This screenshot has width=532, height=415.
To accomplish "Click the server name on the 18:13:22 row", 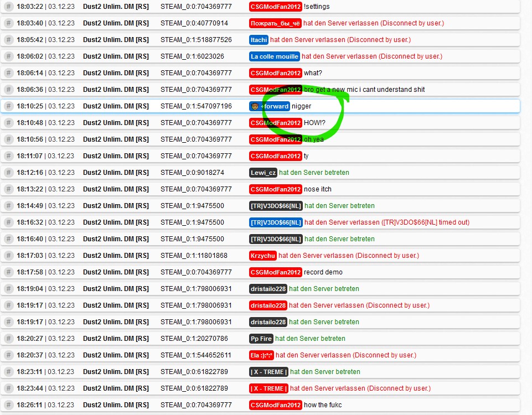I will (x=116, y=189).
